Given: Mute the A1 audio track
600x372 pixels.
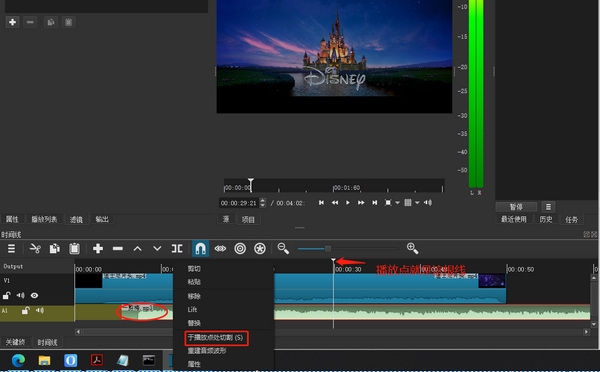Looking at the screenshot, I should (40, 310).
